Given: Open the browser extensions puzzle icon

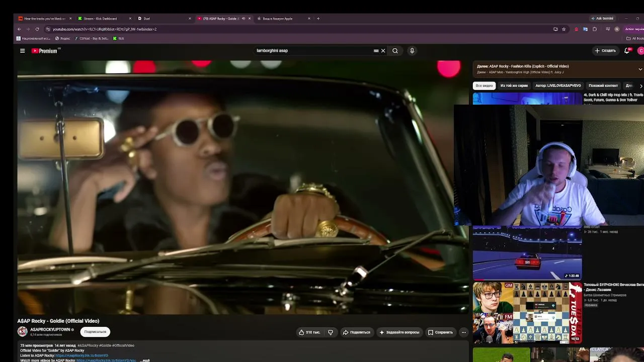Looking at the screenshot, I should [x=595, y=29].
